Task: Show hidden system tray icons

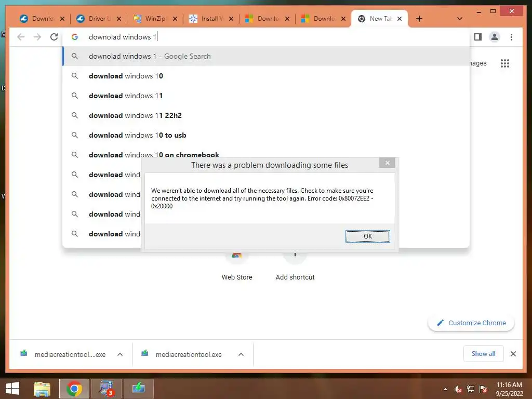Action: tap(445, 389)
